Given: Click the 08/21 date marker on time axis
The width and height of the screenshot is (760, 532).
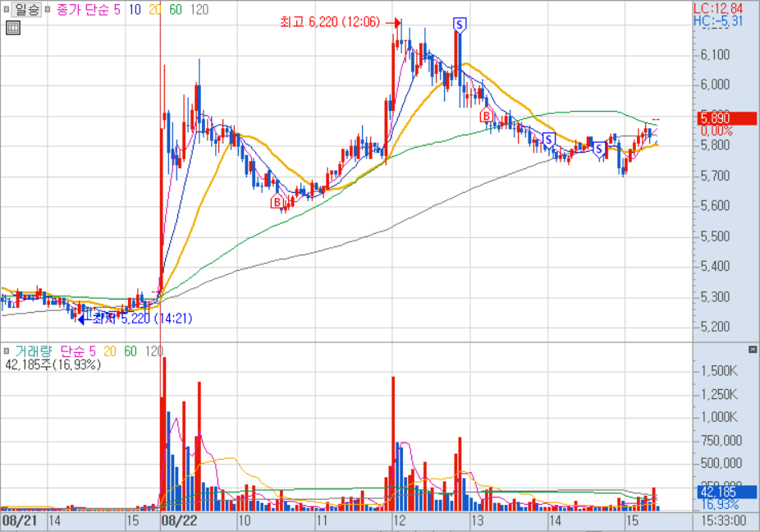Looking at the screenshot, I should pos(19,521).
